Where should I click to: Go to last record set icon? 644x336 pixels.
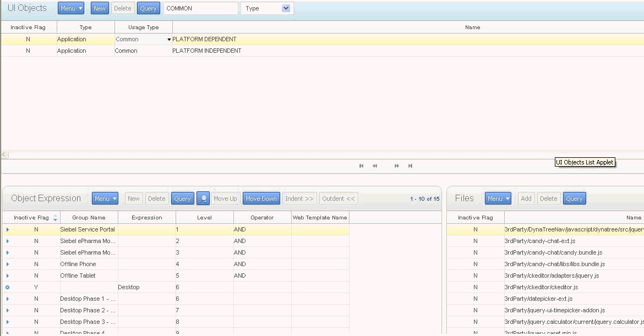coord(410,166)
